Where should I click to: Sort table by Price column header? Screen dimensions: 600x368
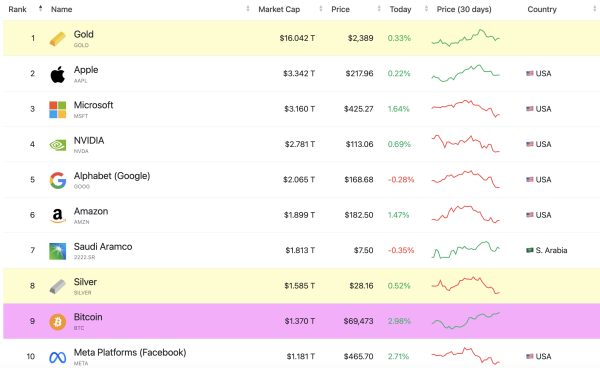click(x=340, y=9)
